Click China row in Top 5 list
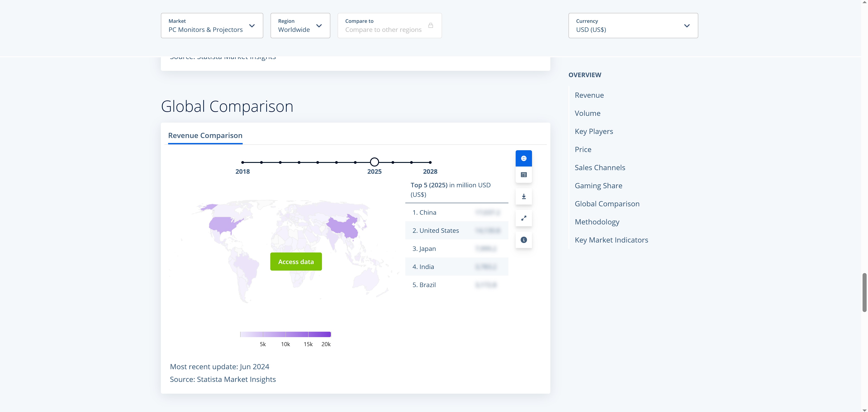The height and width of the screenshot is (412, 868). click(x=456, y=212)
